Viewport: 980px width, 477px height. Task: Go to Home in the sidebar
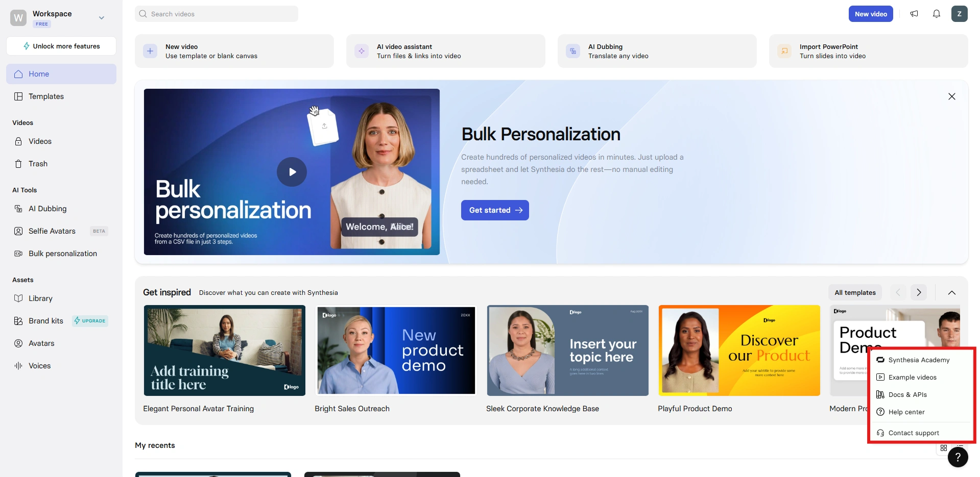pos(61,74)
